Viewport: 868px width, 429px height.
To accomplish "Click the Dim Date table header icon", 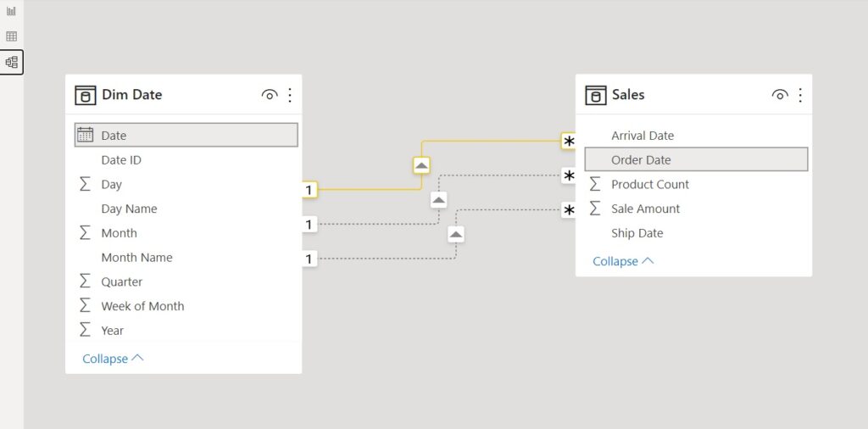I will click(86, 95).
